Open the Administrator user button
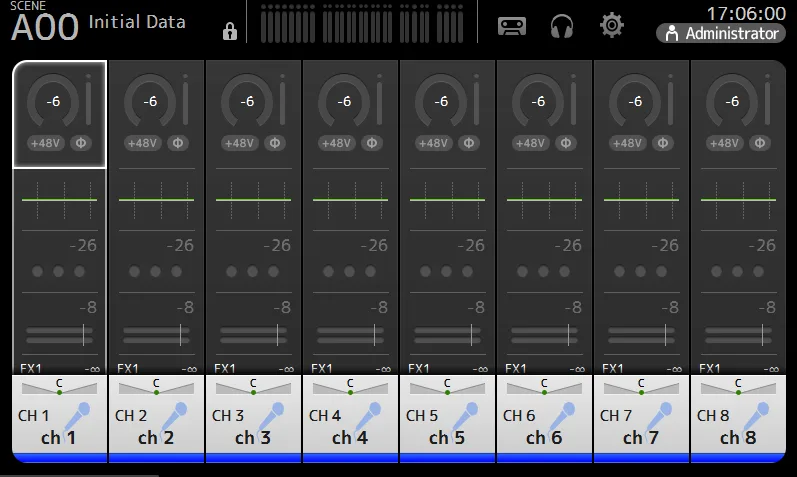Viewport: 797px width, 477px height. 721,34
